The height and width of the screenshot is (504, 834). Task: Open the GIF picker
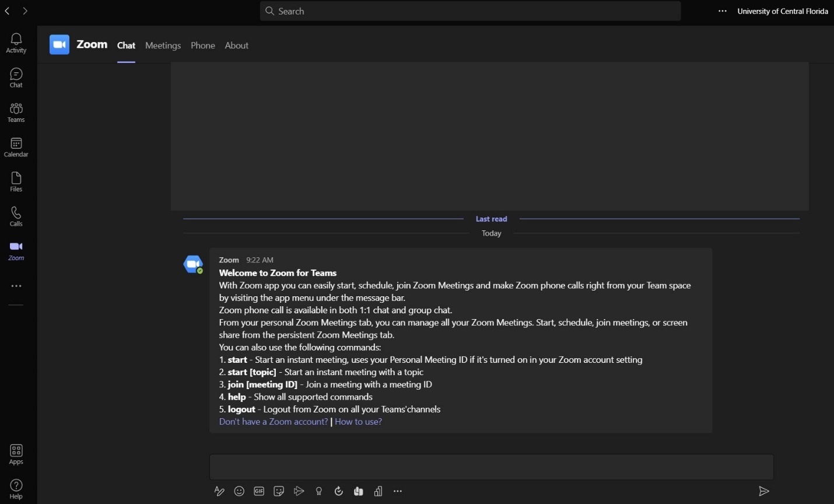pos(259,491)
